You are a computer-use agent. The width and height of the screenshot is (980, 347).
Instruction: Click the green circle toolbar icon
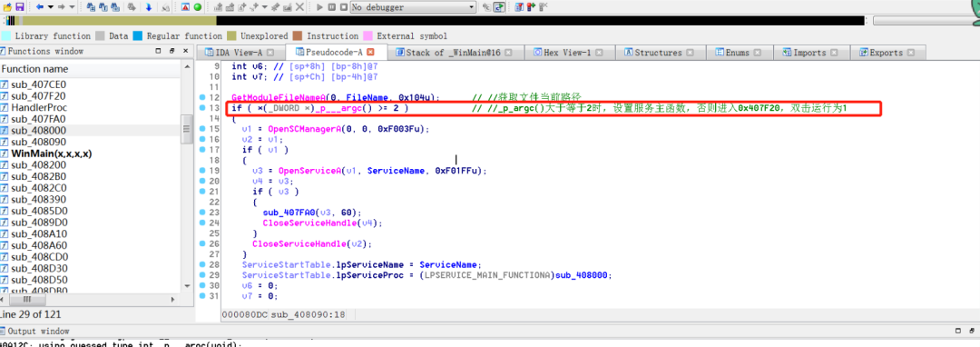coord(198,7)
